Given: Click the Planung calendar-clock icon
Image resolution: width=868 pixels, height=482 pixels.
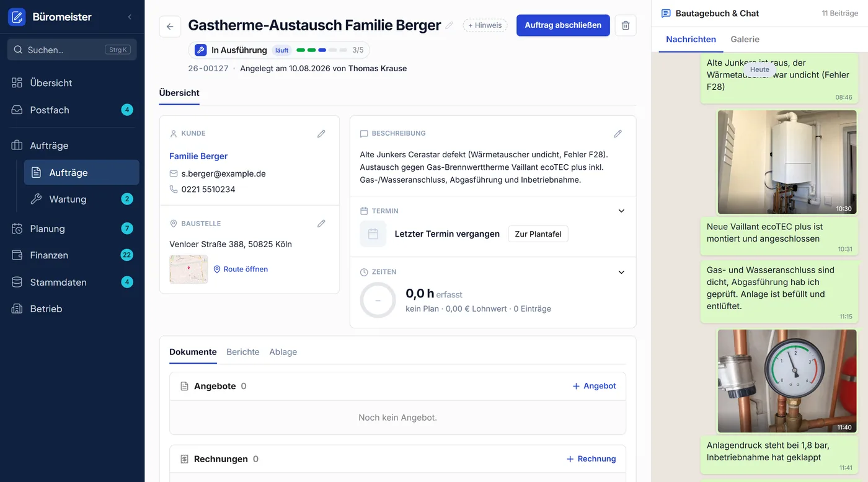Looking at the screenshot, I should pos(17,229).
